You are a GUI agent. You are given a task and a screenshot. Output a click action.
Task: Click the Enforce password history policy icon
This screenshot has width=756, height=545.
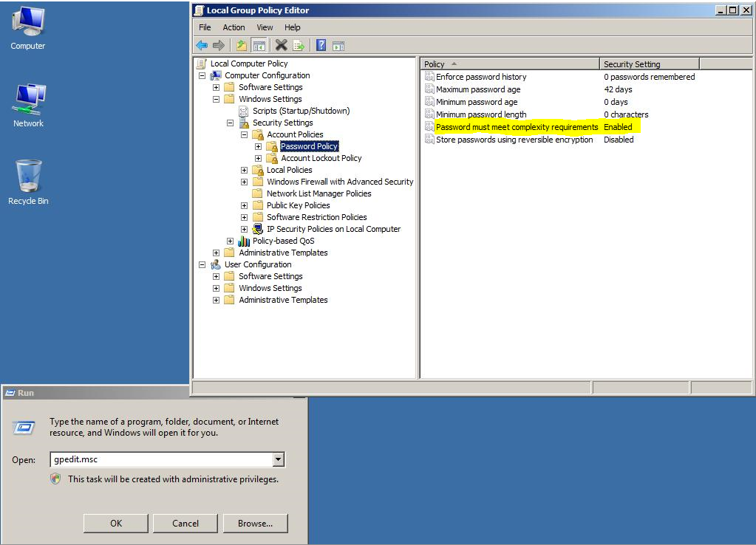[x=429, y=77]
